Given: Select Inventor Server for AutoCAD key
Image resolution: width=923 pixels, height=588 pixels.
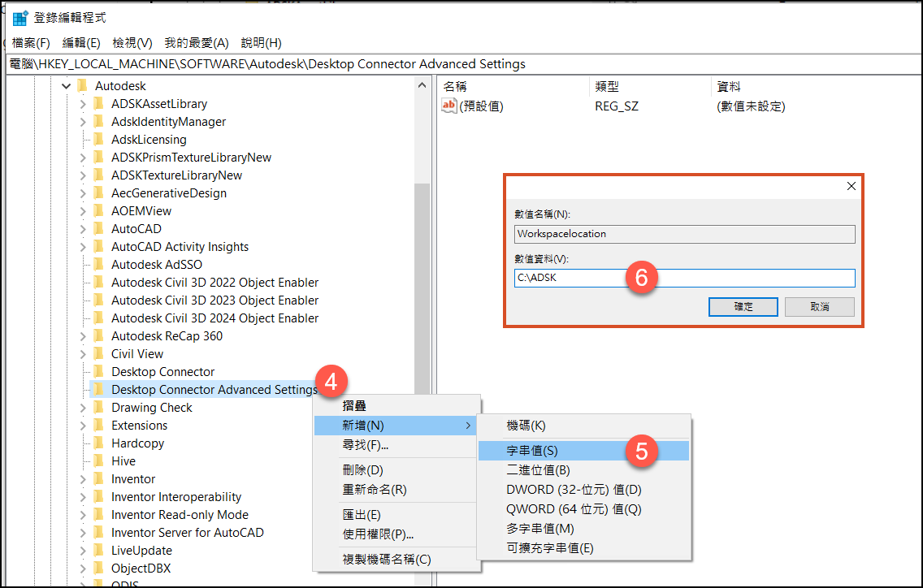Looking at the screenshot, I should [x=187, y=533].
